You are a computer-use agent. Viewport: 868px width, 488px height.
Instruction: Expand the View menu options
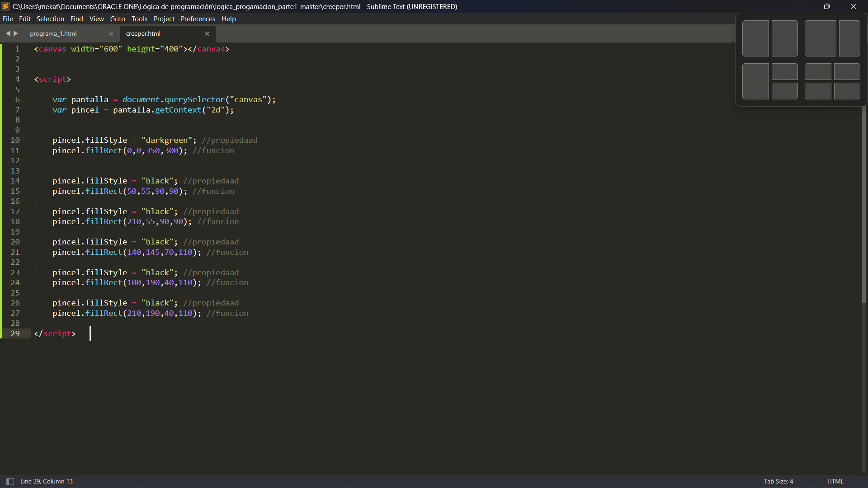coord(97,19)
